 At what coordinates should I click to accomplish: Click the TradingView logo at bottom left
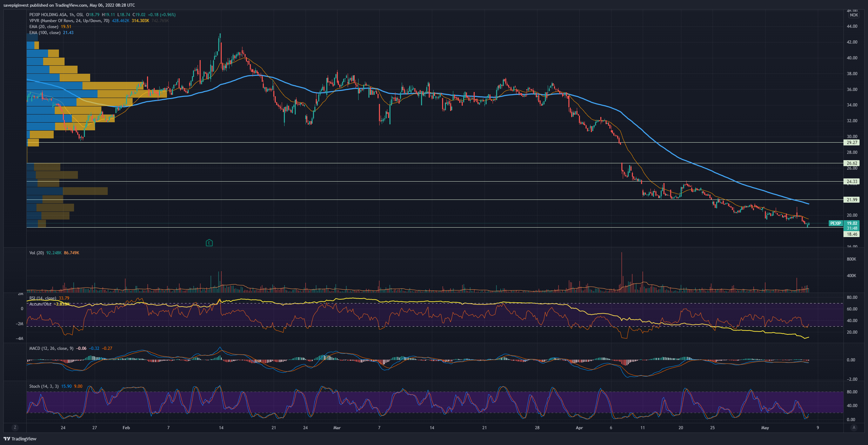click(x=20, y=439)
